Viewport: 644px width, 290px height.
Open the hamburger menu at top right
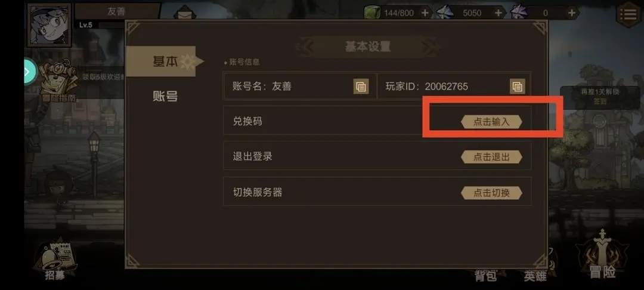pos(628,14)
